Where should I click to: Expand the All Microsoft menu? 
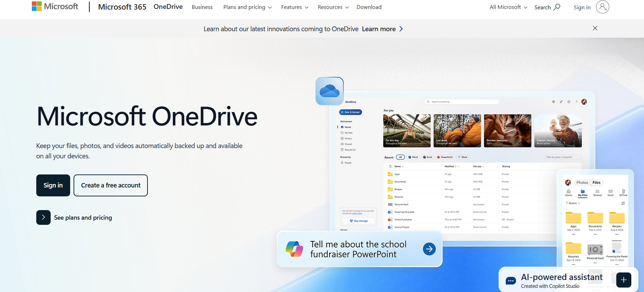[x=508, y=7]
